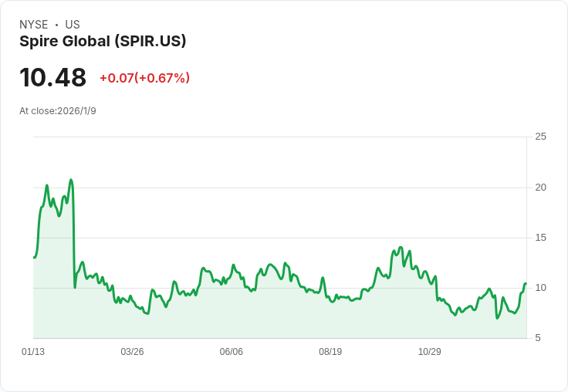Click the leftmost start of the price line
This screenshot has height=392, width=568.
pyautogui.click(x=34, y=257)
